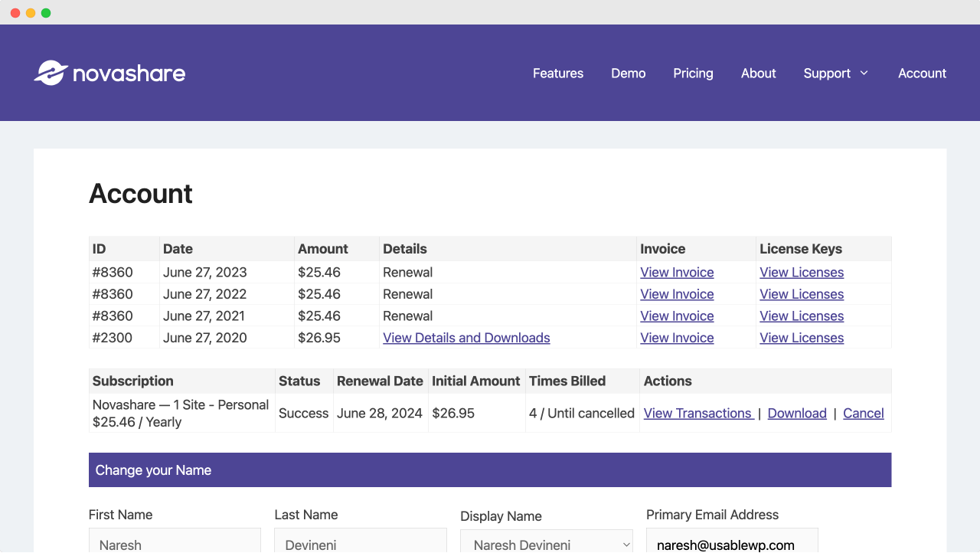Cancel the Novashare subscription
Screen dimensions: 980x553
click(x=864, y=414)
